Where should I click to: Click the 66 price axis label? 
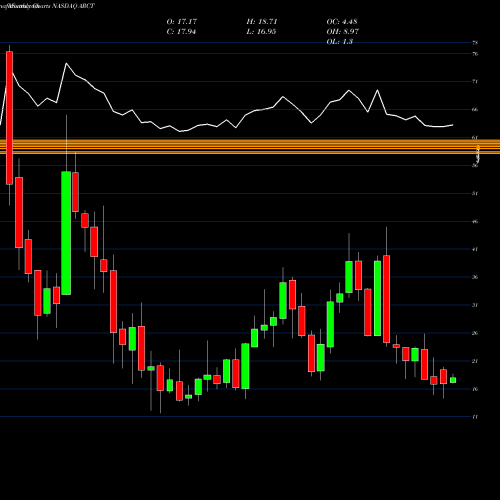(475, 109)
